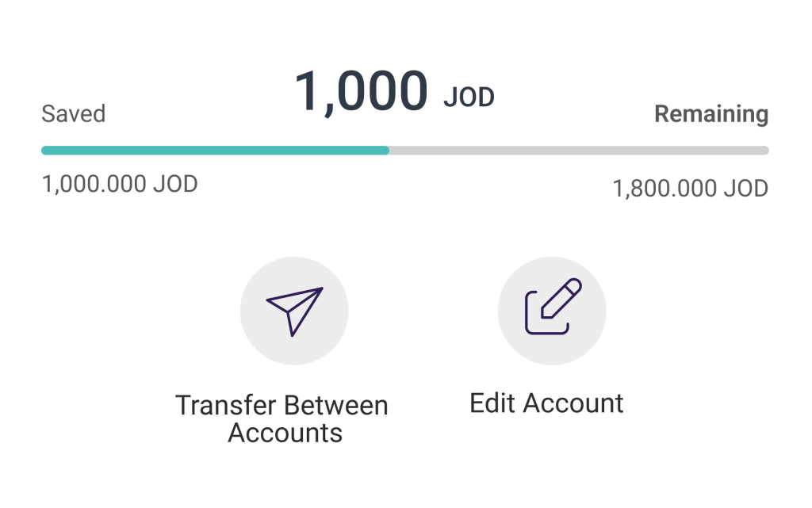Click the 1,000.000 JOD saved value
Screen dimensions: 812x508
120,184
